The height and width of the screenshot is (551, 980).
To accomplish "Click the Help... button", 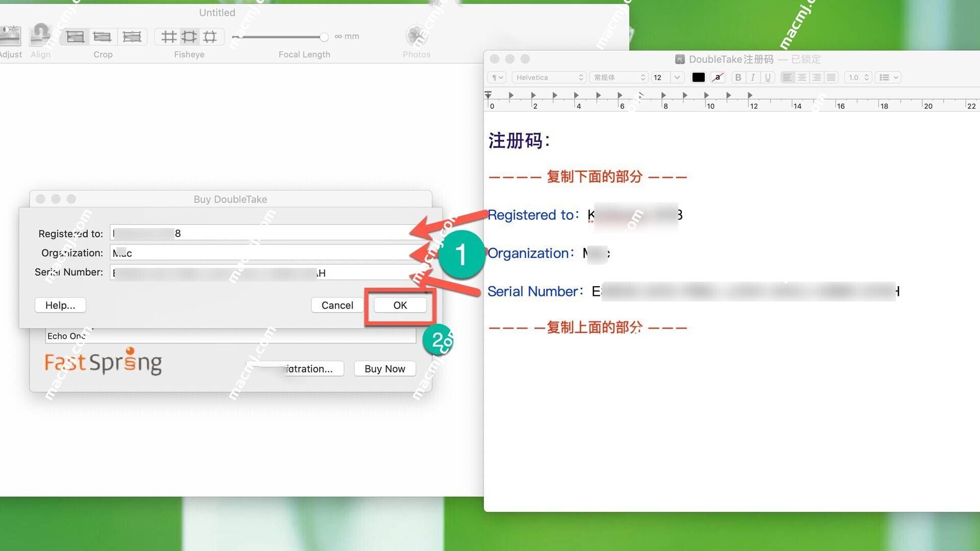I will [x=60, y=305].
